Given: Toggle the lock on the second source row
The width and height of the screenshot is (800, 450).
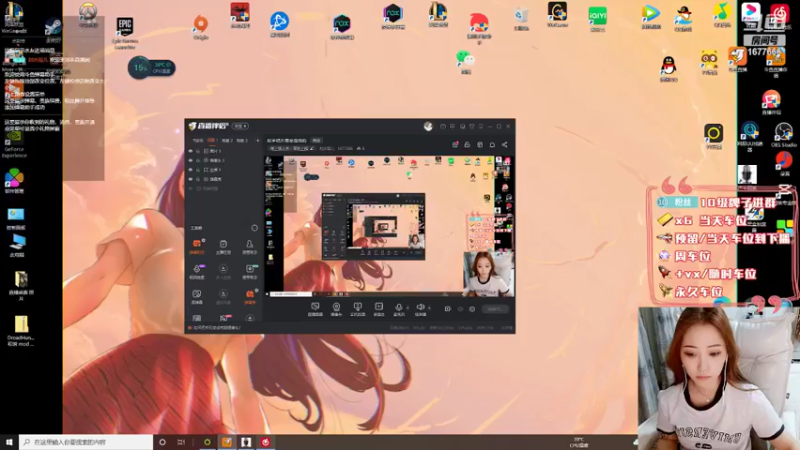Looking at the screenshot, I should coord(198,160).
